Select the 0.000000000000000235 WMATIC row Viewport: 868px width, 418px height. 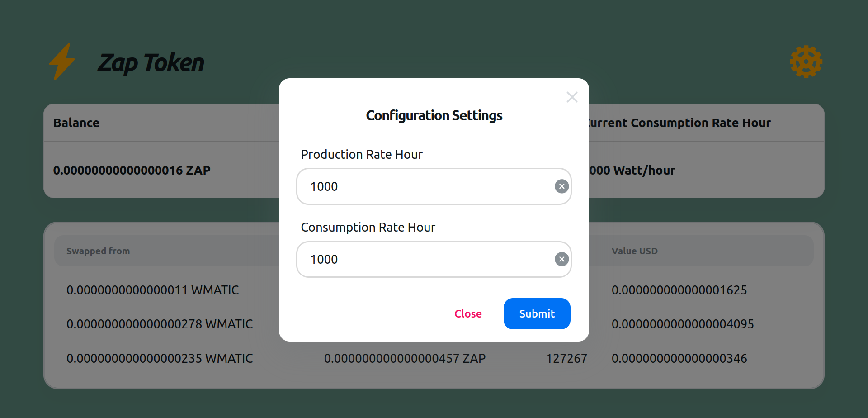click(160, 358)
